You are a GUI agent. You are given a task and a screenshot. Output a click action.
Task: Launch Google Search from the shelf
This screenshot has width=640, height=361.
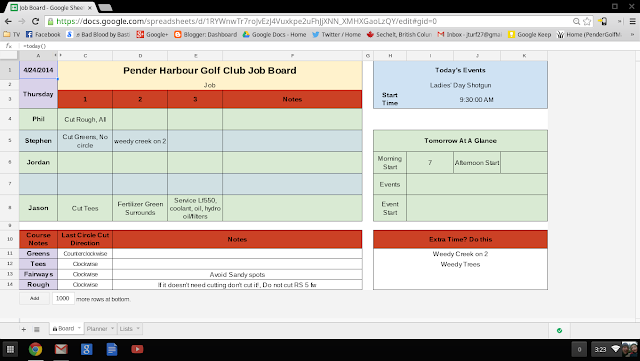point(87,349)
